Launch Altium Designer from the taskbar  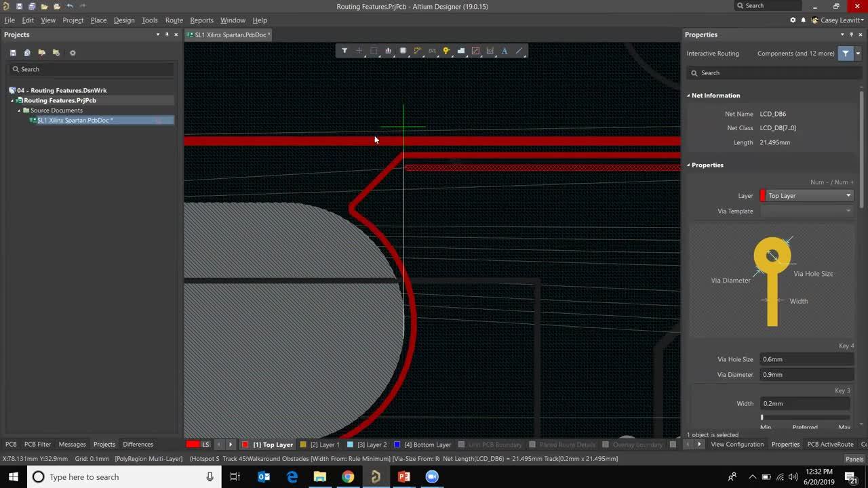point(375,476)
